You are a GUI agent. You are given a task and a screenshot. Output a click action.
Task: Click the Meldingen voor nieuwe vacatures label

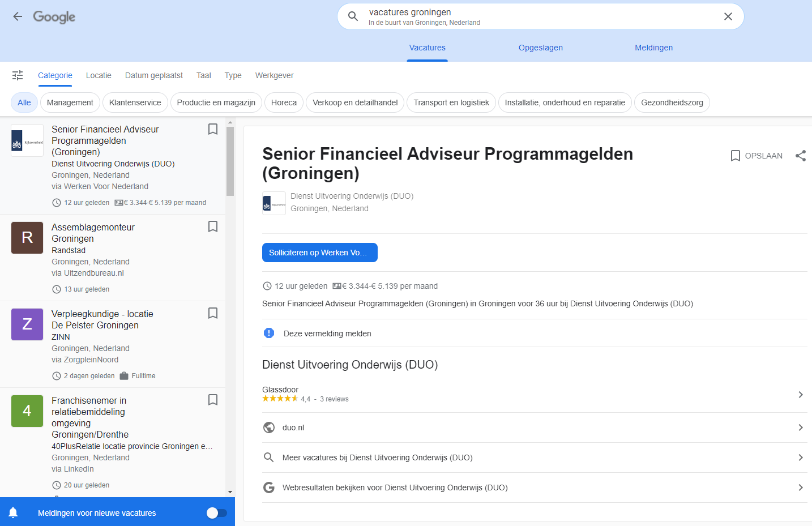97,513
